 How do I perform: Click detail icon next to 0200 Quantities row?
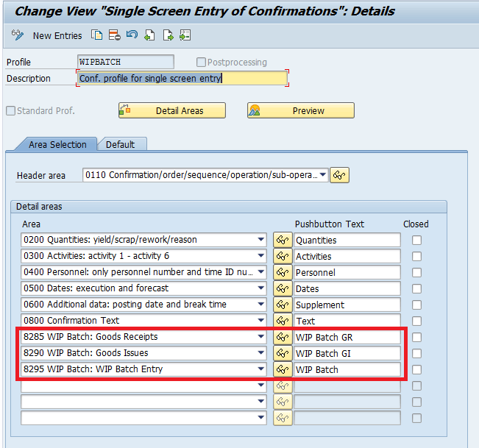(x=283, y=240)
